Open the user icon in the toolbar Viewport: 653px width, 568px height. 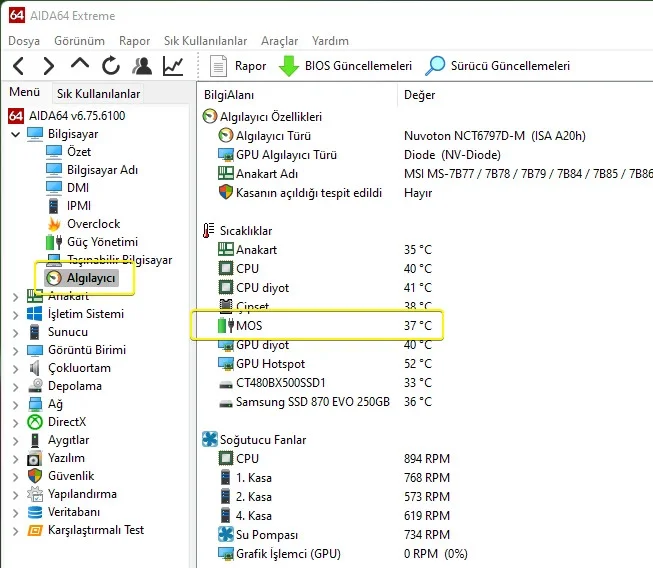point(142,66)
